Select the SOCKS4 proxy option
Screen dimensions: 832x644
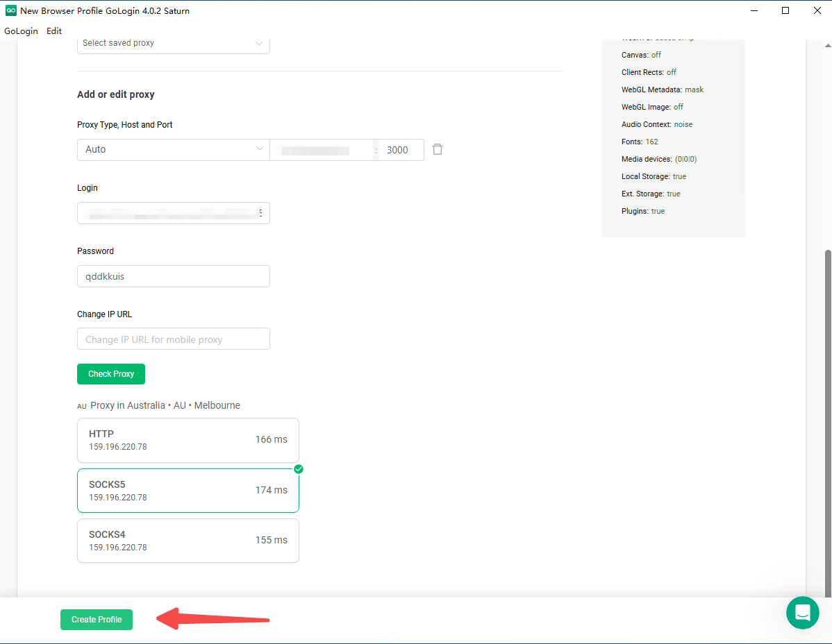[x=188, y=541]
